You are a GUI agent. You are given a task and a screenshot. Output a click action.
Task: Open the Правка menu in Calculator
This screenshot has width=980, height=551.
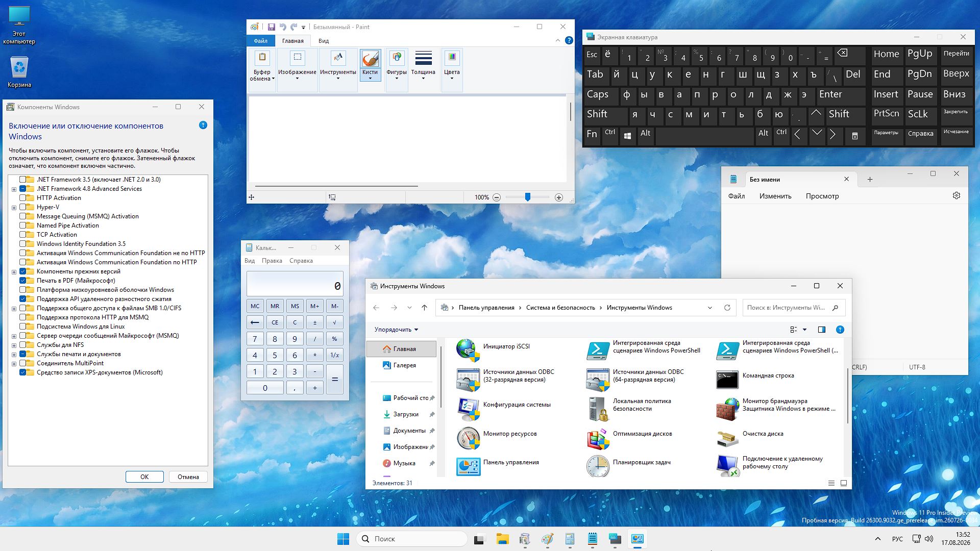click(x=272, y=261)
